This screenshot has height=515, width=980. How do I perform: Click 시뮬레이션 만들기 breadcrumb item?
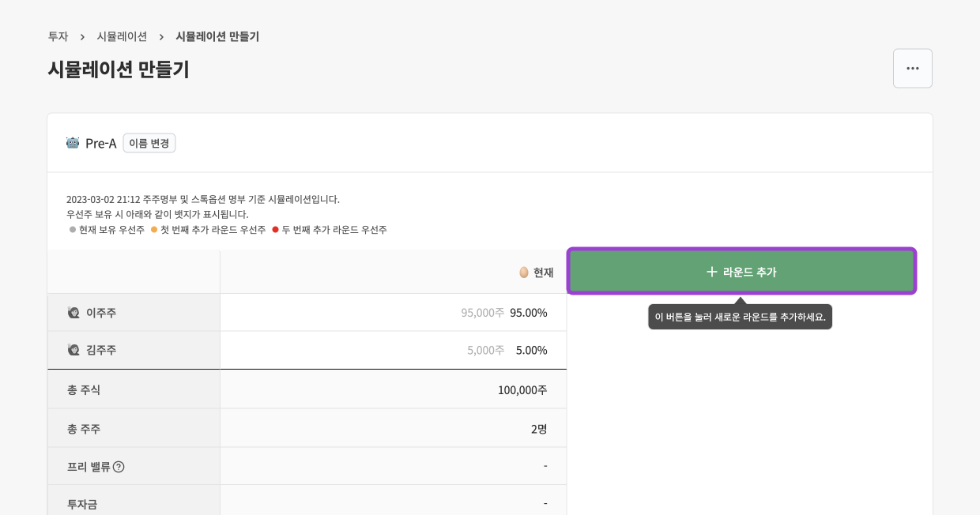click(x=217, y=36)
